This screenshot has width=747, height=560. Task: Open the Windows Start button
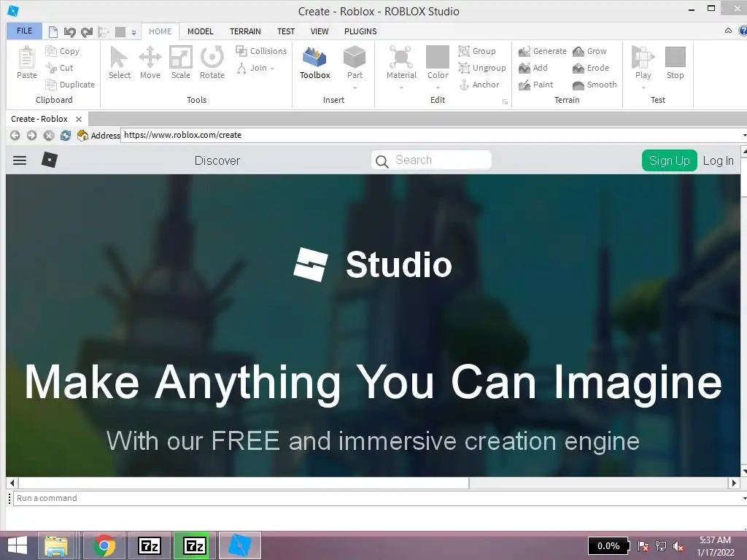click(x=18, y=546)
